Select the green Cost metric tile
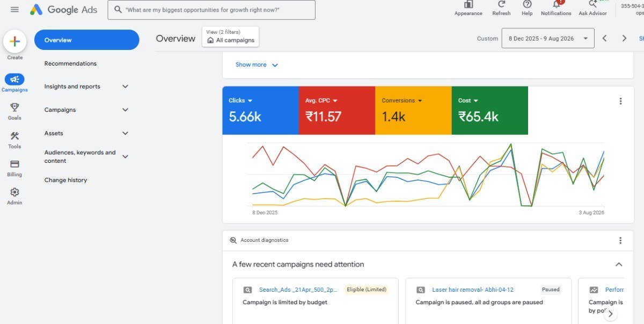The height and width of the screenshot is (324, 644). 490,110
